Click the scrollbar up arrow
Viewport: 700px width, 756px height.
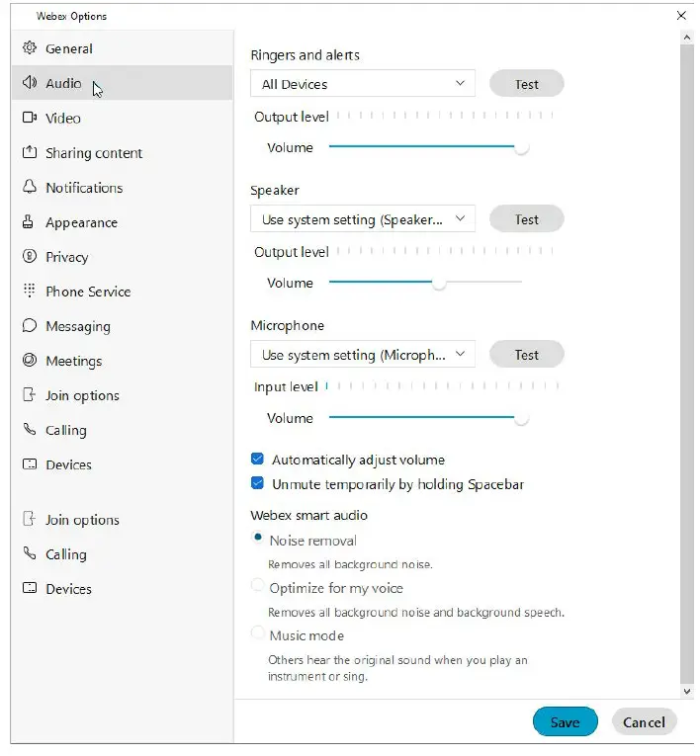(x=687, y=38)
